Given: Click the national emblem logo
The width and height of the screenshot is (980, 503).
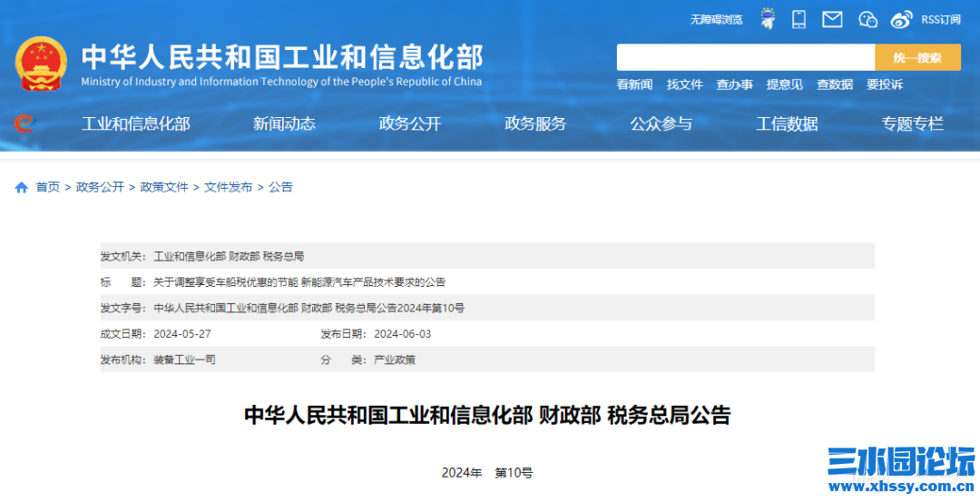Looking at the screenshot, I should (41, 64).
